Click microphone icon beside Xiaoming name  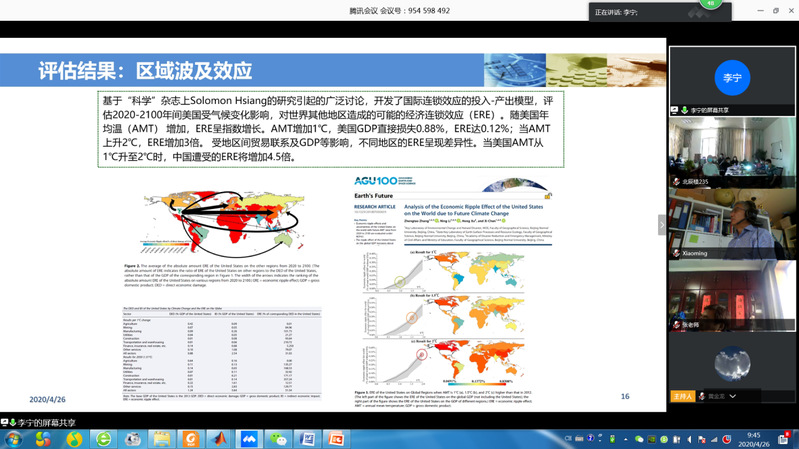pyautogui.click(x=675, y=253)
